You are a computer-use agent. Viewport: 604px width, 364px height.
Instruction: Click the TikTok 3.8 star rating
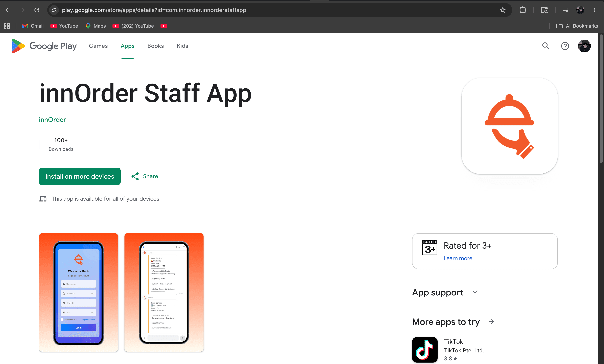coord(450,358)
